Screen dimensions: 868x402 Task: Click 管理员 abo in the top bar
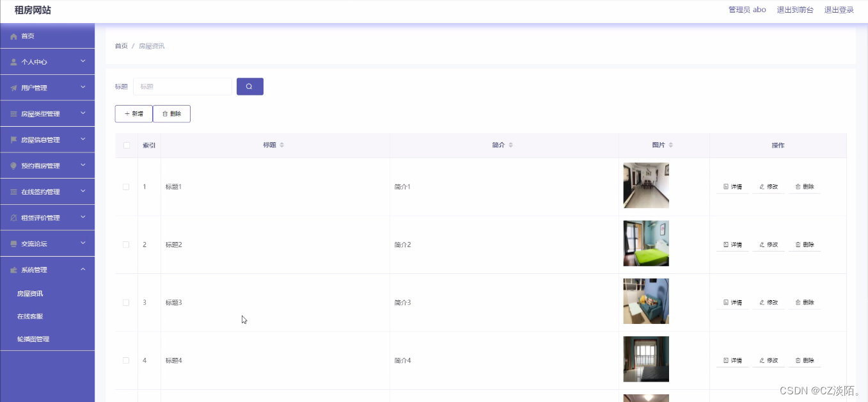pyautogui.click(x=747, y=10)
